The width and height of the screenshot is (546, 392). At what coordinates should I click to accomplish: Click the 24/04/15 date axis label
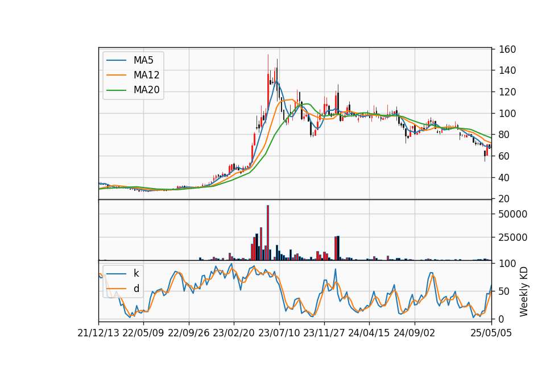pyautogui.click(x=369, y=333)
